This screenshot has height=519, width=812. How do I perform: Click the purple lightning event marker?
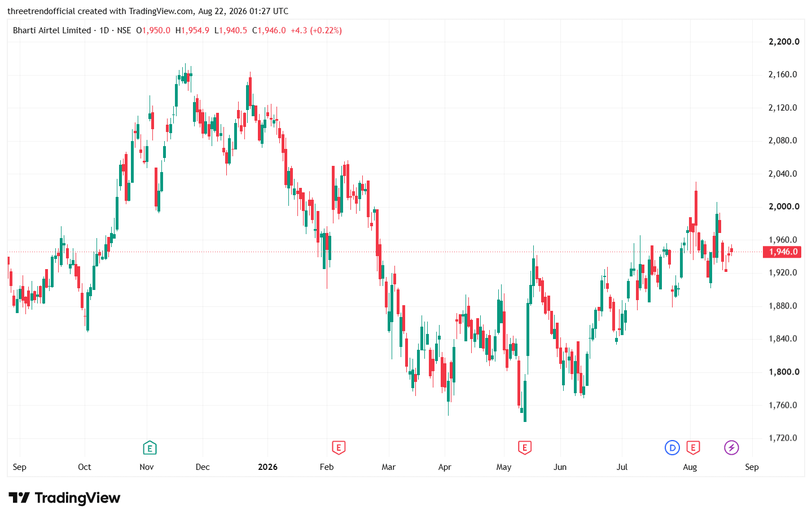point(731,448)
